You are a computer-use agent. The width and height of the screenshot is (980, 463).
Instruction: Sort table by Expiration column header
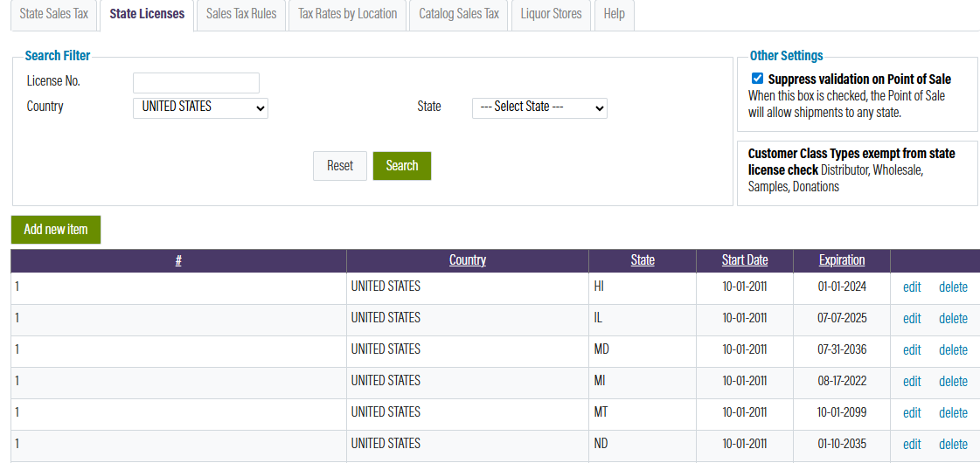[842, 260]
